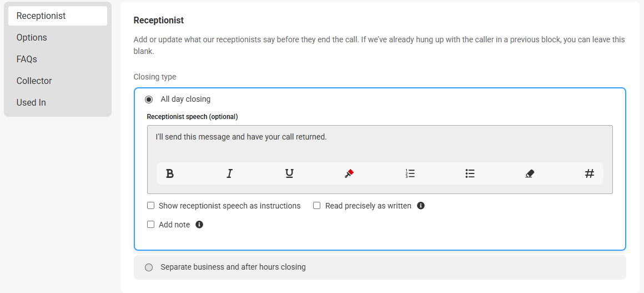Click the hash symbol toolbar icon
The image size is (644, 293).
(590, 173)
